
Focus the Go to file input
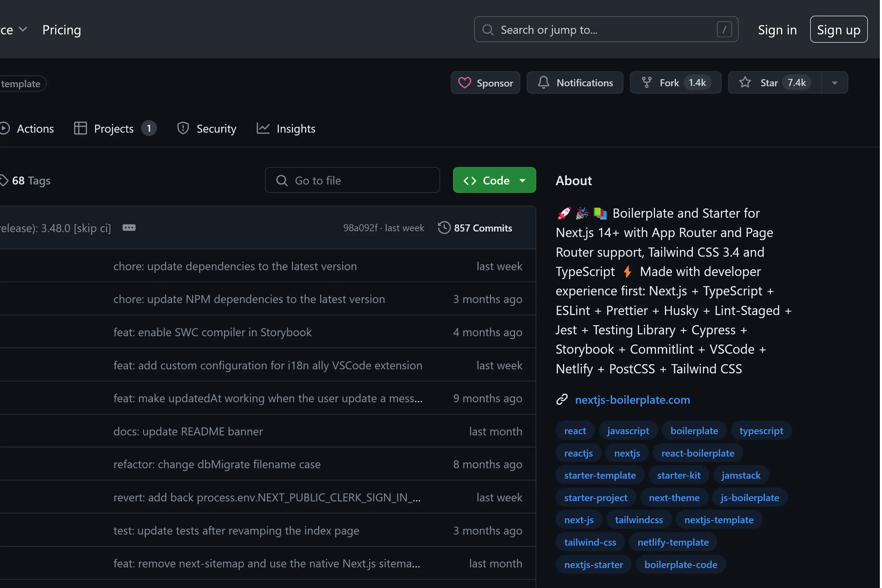pyautogui.click(x=352, y=180)
